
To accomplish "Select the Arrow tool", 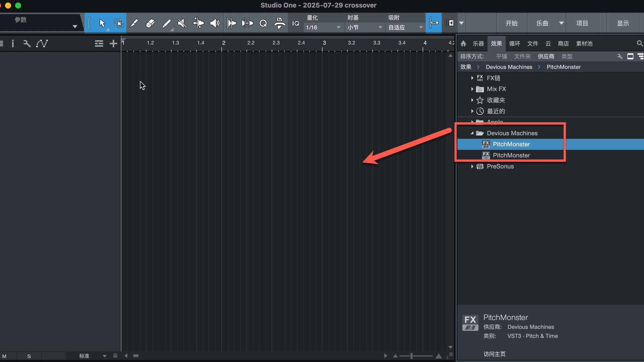I will pyautogui.click(x=102, y=23).
